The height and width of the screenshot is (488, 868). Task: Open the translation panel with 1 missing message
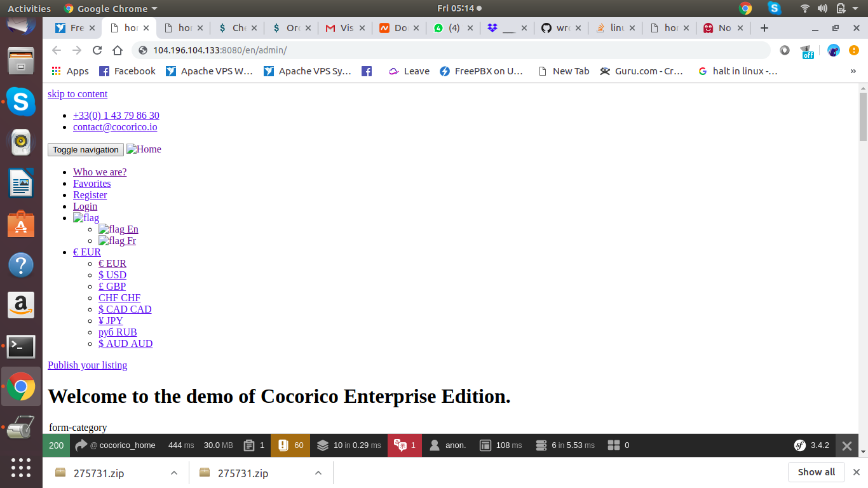[404, 445]
